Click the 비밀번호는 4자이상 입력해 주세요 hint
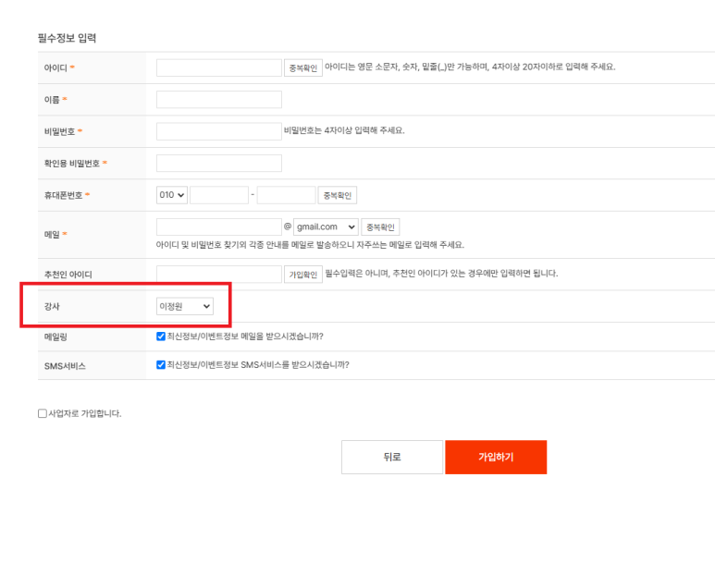This screenshot has width=715, height=588. pos(344,130)
